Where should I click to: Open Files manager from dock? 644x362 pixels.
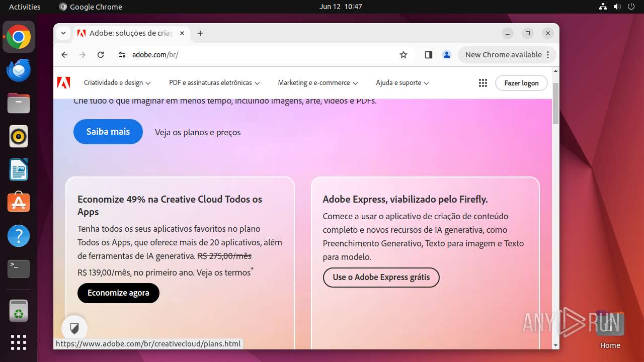pos(19,104)
